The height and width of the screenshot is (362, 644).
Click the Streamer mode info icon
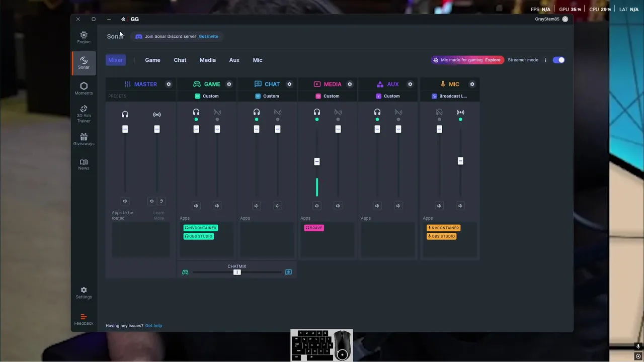coord(545,60)
